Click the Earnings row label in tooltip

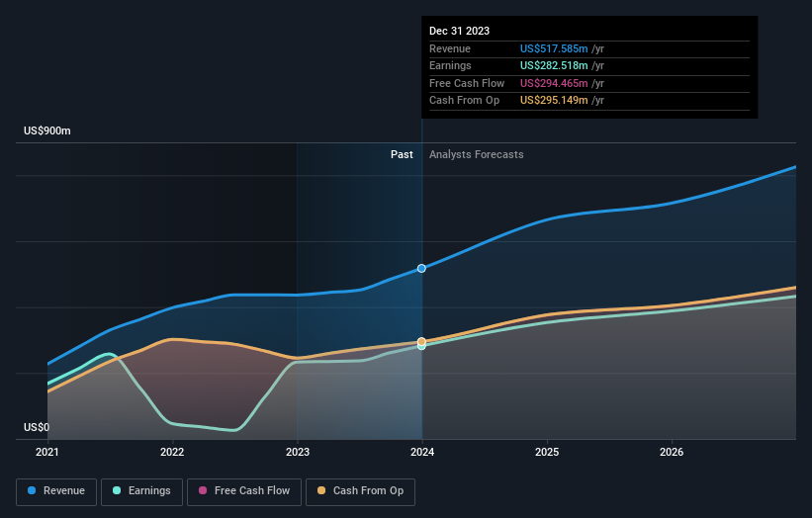(450, 65)
